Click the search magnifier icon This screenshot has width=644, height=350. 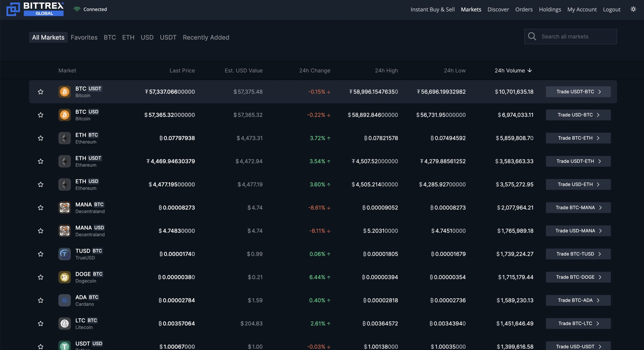pyautogui.click(x=532, y=36)
